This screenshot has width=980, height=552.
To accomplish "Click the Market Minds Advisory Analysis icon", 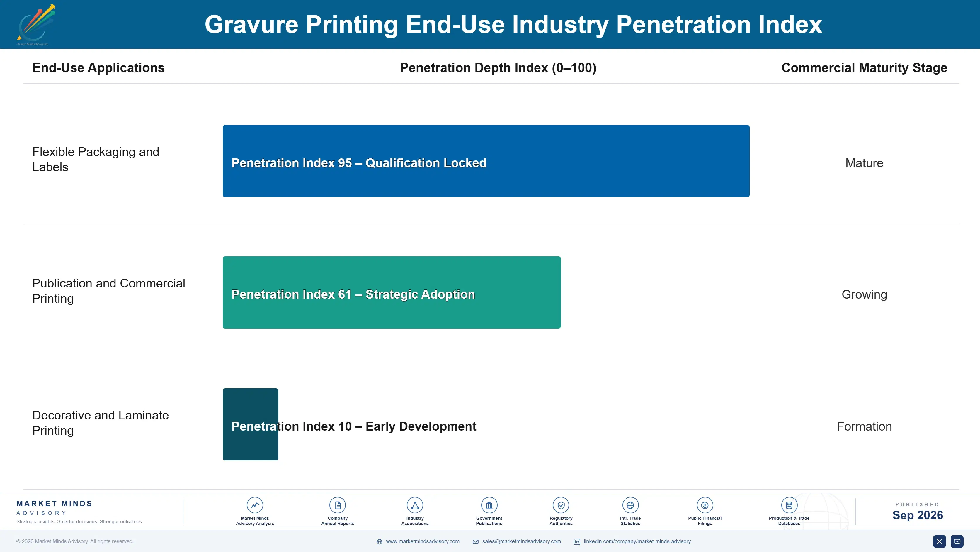I will (x=255, y=505).
